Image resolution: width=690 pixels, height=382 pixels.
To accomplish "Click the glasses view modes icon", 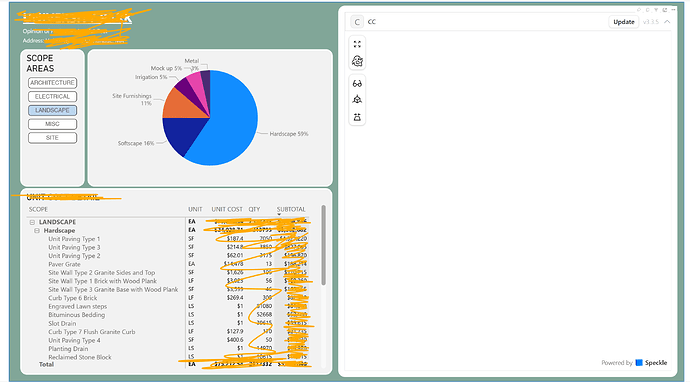I will 357,83.
